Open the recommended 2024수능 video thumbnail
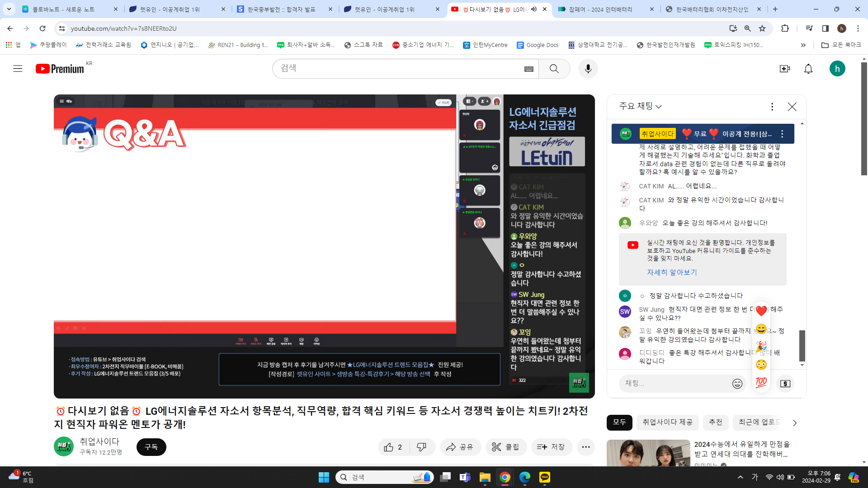Image resolution: width=868 pixels, height=488 pixels. 648,453
